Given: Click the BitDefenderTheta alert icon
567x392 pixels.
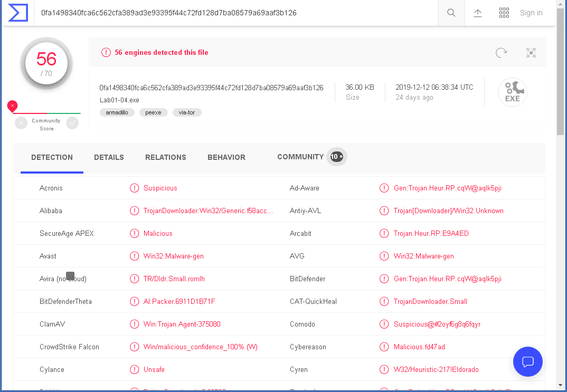Looking at the screenshot, I should pos(134,302).
